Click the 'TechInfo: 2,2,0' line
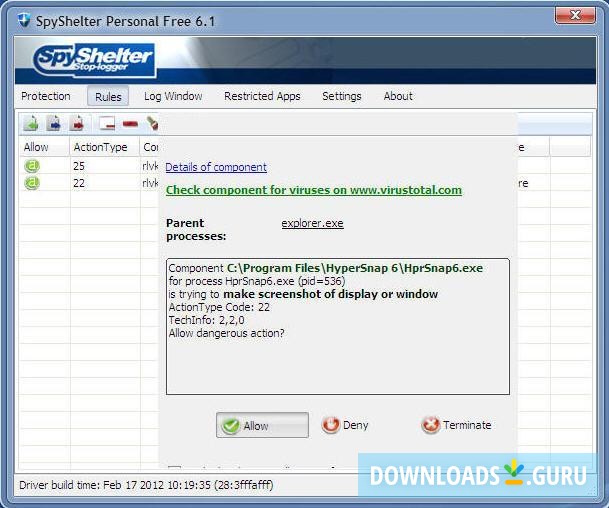Image resolution: width=609 pixels, height=508 pixels. point(207,320)
